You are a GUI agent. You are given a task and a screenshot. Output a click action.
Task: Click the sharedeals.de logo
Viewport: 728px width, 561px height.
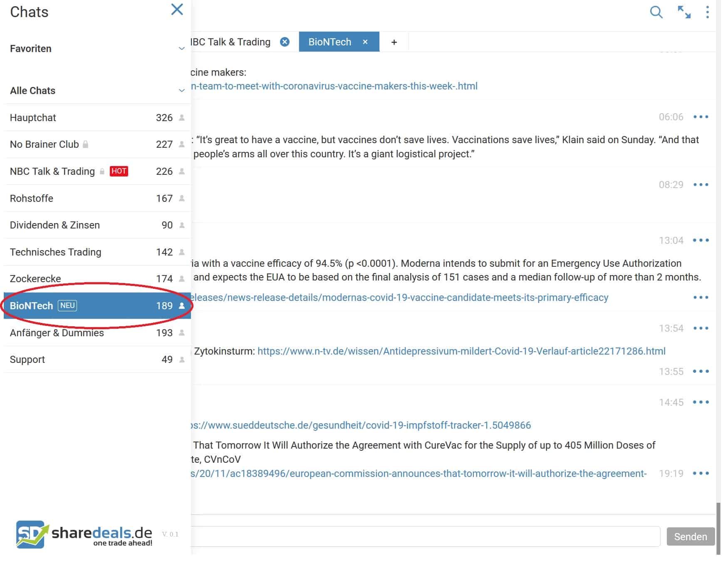click(84, 534)
